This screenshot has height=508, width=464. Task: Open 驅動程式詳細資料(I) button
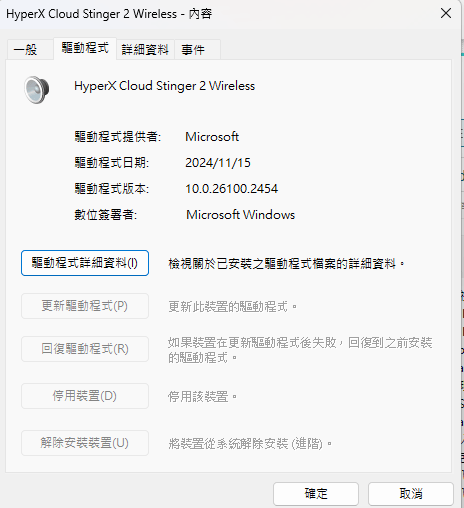pyautogui.click(x=85, y=263)
